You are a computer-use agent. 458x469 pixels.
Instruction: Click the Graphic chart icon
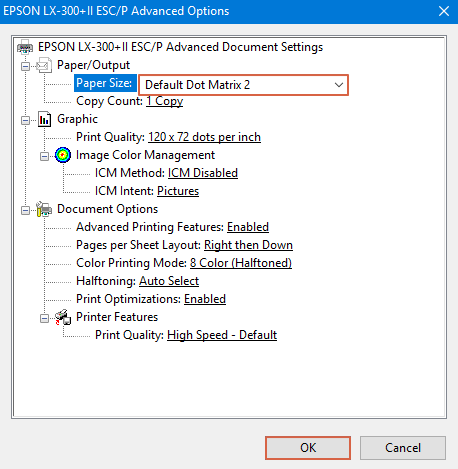[x=44, y=119]
